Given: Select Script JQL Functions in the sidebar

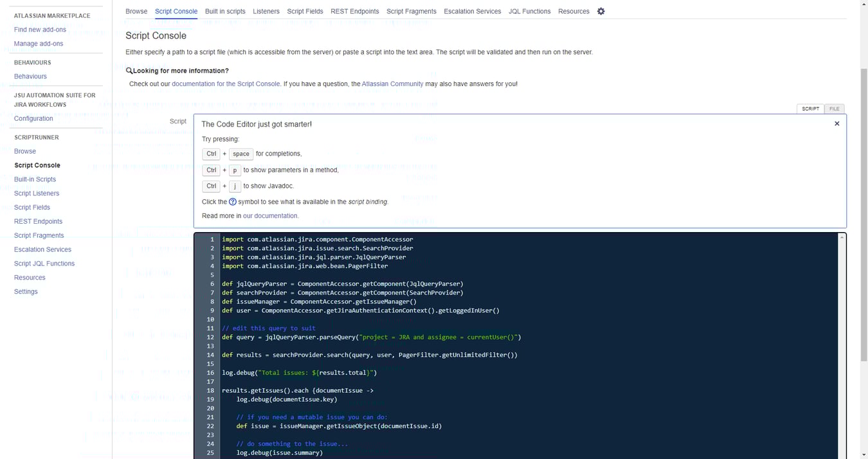Looking at the screenshot, I should 44,263.
